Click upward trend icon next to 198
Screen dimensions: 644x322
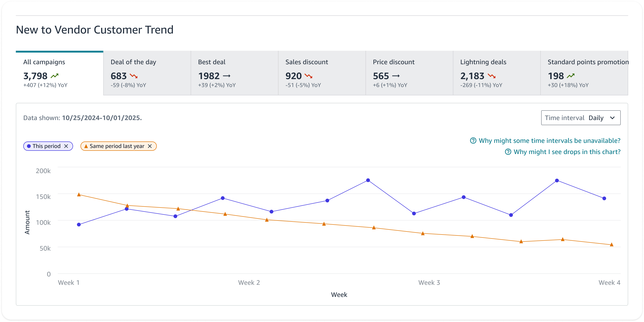[x=570, y=76]
